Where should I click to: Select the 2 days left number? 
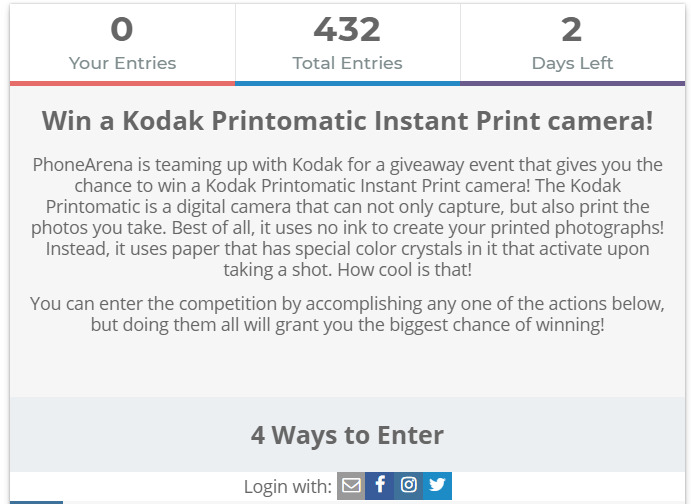pyautogui.click(x=572, y=30)
